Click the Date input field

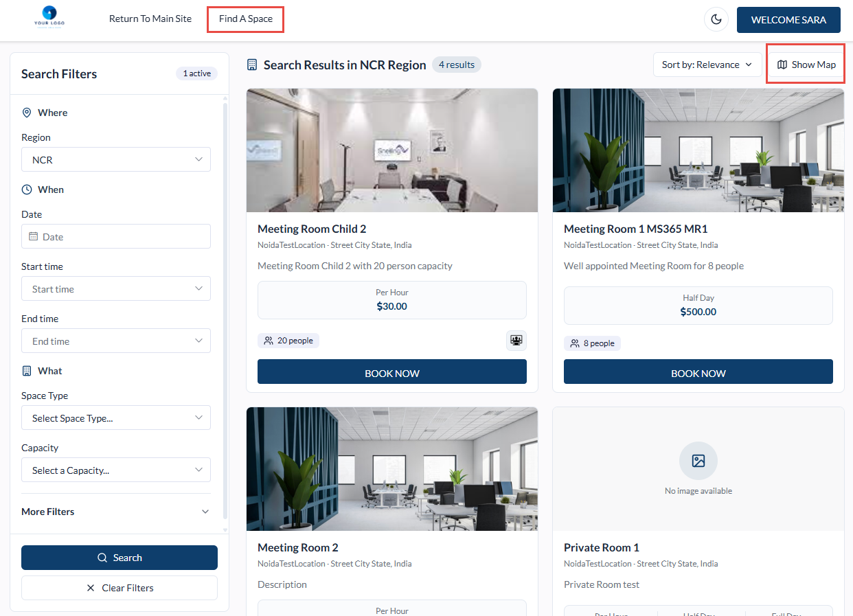tap(116, 236)
